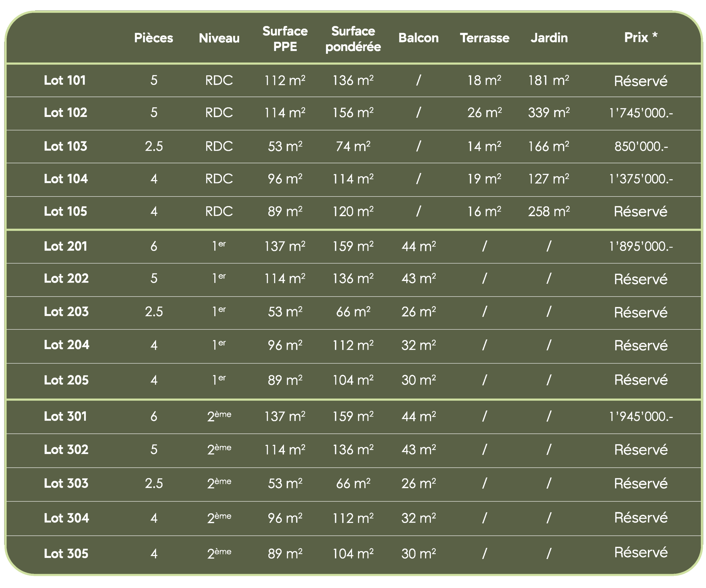The width and height of the screenshot is (706, 588).
Task: Click Lot 201 price 1'895'000.-
Action: point(641,246)
